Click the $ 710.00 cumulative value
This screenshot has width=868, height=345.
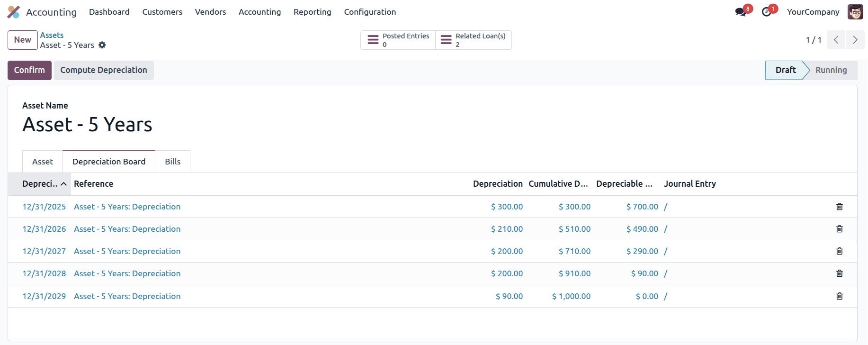(574, 251)
